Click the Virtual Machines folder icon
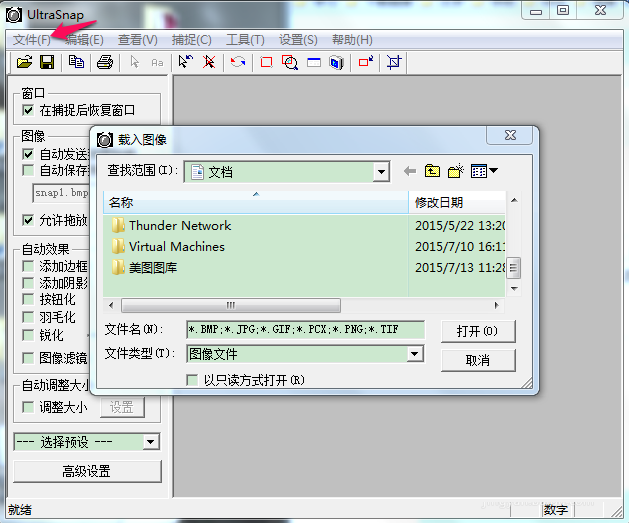Screen dimensions: 629x523 (x=118, y=246)
